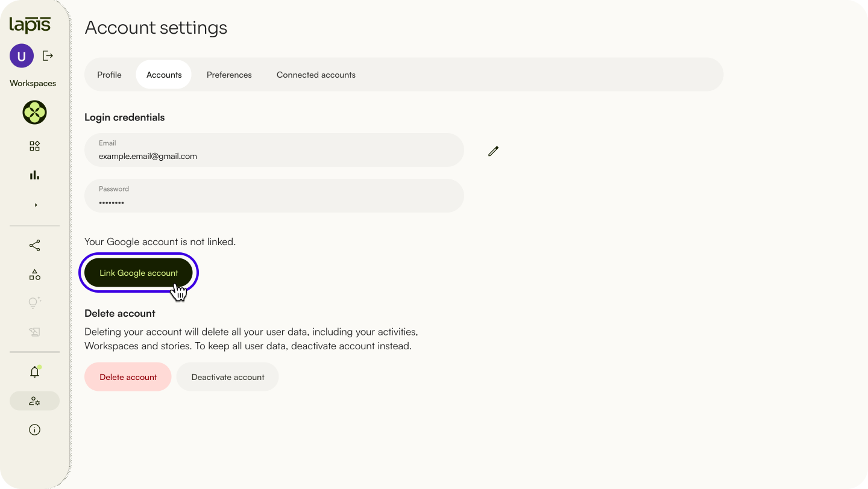Click the red Delete account button
This screenshot has width=868, height=489.
(128, 377)
